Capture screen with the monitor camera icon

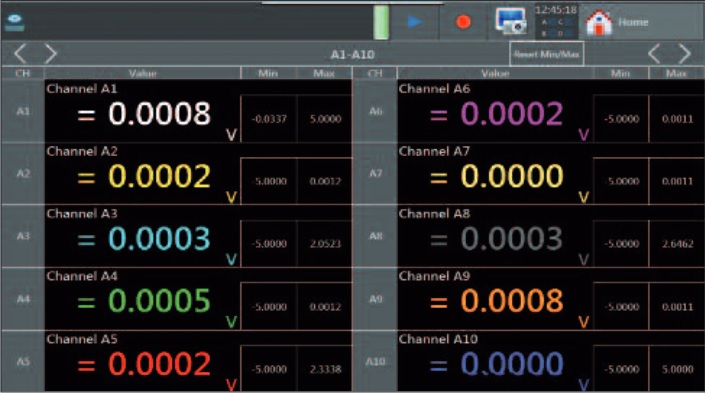(x=511, y=21)
